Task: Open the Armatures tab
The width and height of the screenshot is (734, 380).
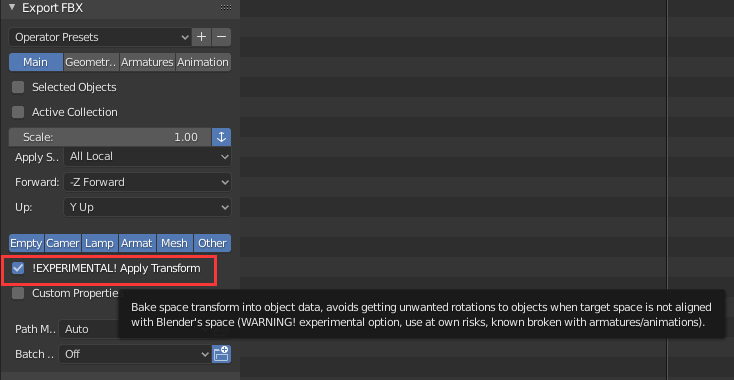Action: (147, 62)
